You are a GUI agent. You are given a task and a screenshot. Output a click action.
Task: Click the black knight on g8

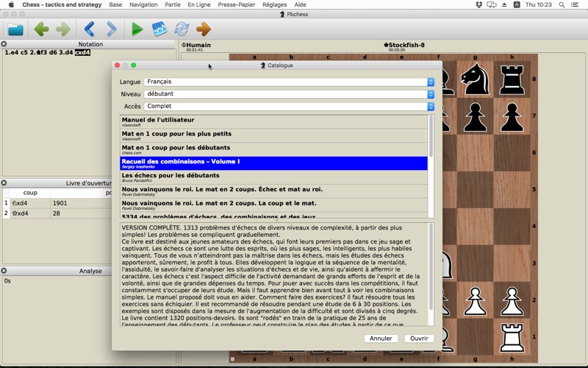(475, 79)
